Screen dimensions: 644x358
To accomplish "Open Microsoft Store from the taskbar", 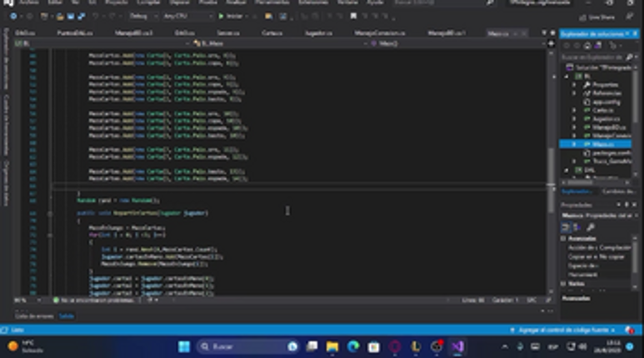I will 374,347.
